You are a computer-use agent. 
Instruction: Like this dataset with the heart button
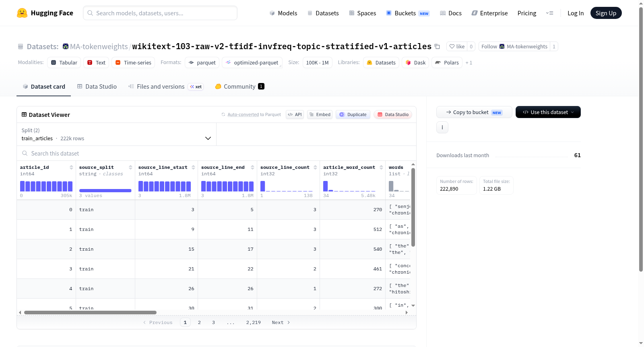(457, 46)
